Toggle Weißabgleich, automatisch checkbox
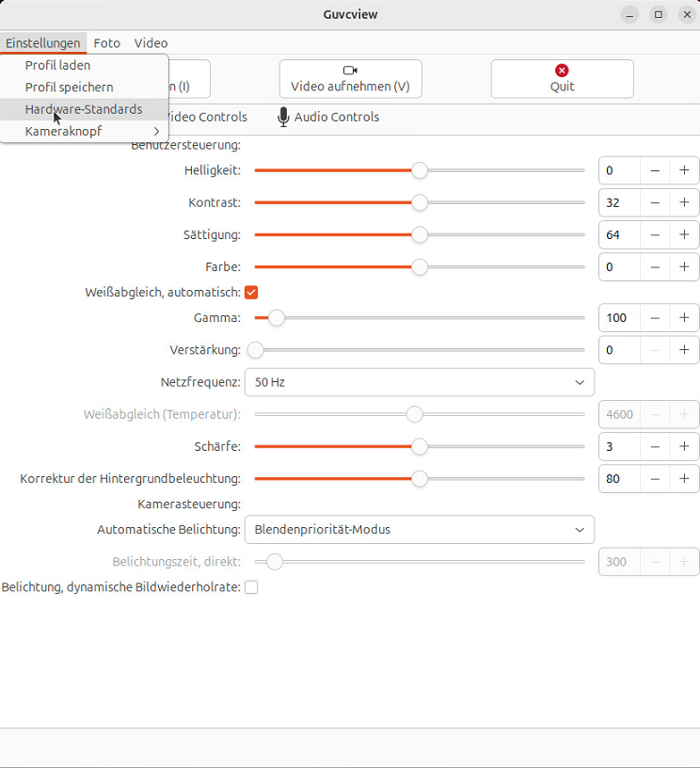This screenshot has height=768, width=700. pos(251,293)
